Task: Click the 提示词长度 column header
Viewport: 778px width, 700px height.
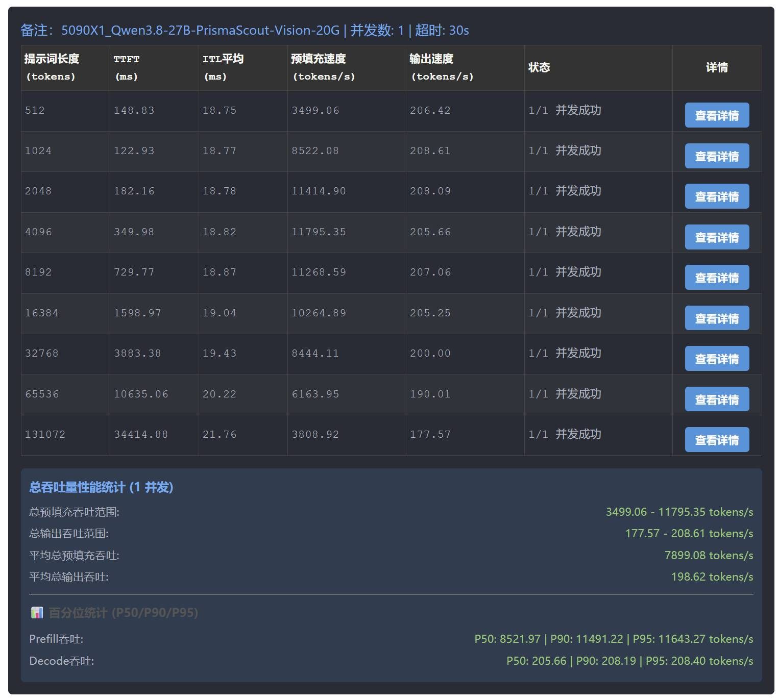Action: [x=65, y=68]
